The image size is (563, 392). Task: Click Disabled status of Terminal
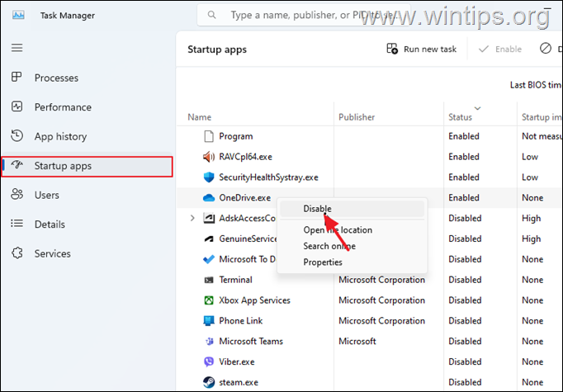(x=465, y=280)
